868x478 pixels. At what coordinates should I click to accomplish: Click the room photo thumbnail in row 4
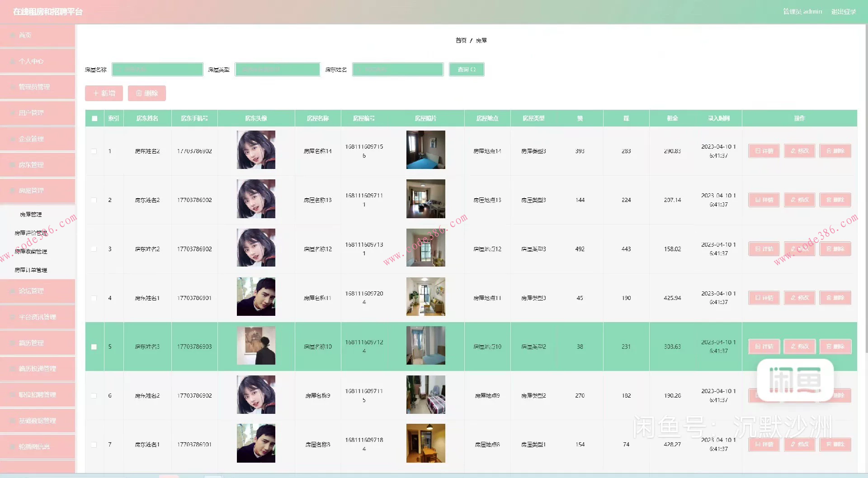(x=425, y=297)
